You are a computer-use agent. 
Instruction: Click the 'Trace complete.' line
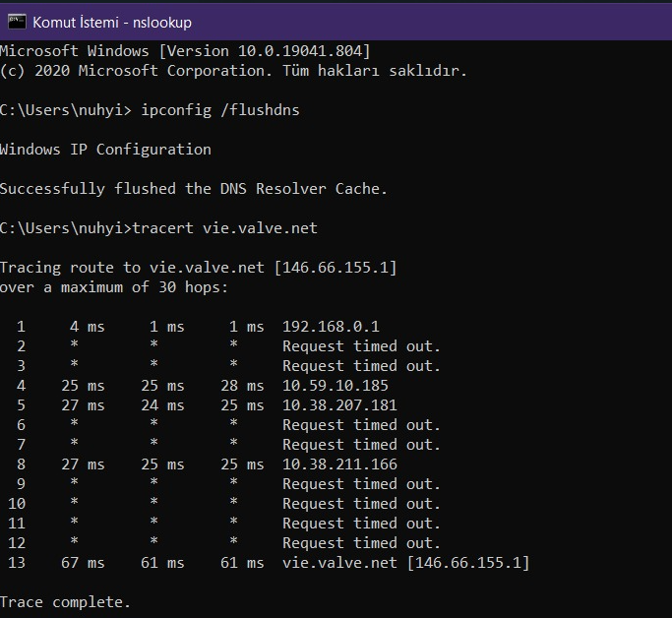coord(65,602)
